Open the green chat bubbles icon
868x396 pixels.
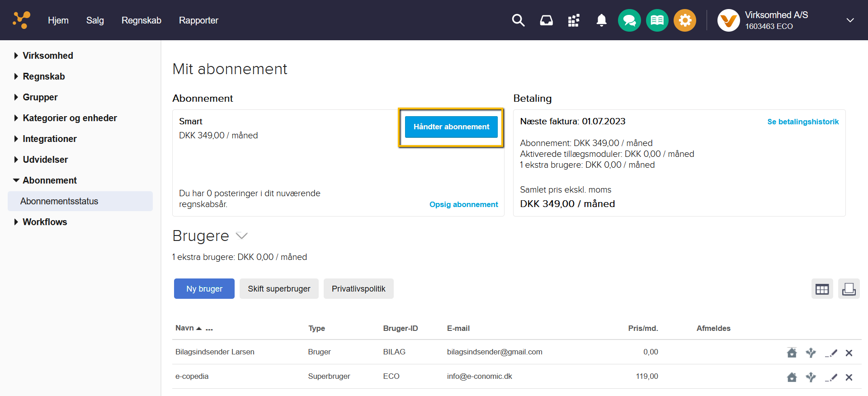pyautogui.click(x=629, y=20)
